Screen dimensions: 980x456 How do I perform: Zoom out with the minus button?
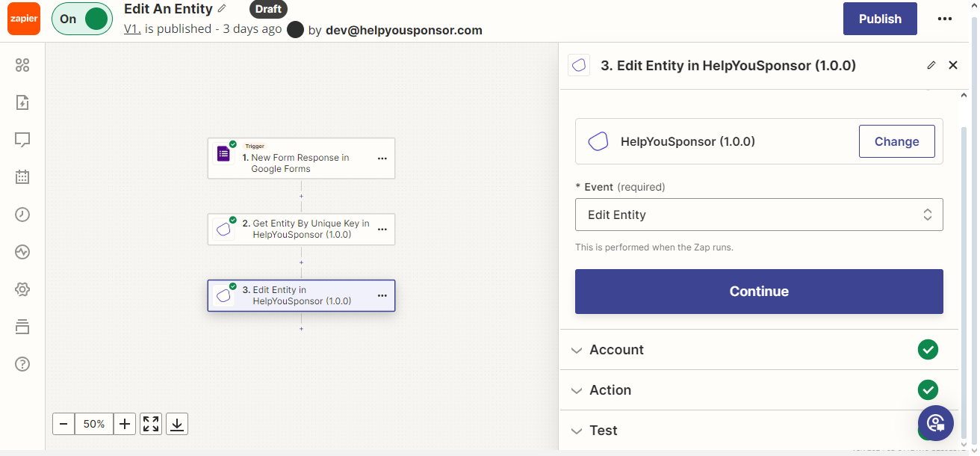tap(63, 424)
